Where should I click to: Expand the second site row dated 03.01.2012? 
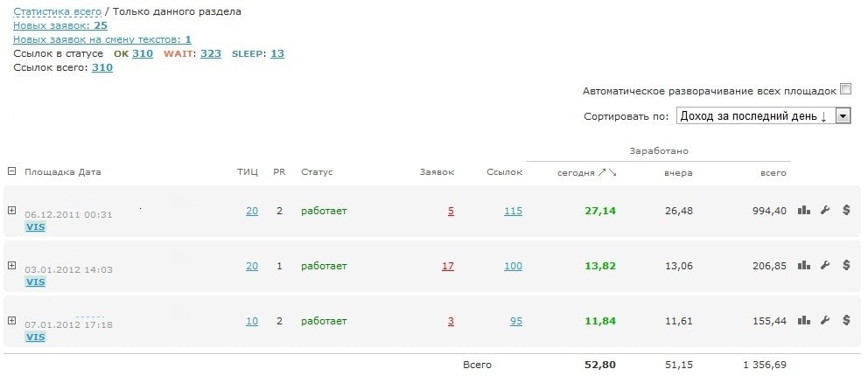pos(11,265)
